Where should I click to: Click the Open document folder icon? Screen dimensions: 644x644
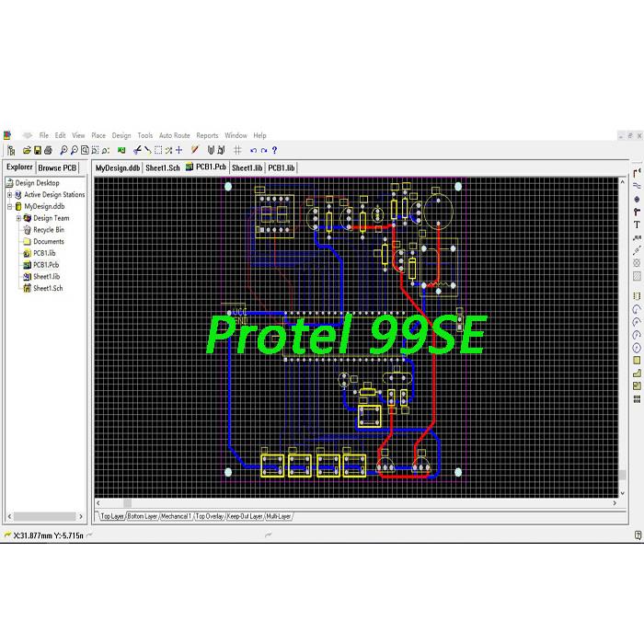click(27, 150)
